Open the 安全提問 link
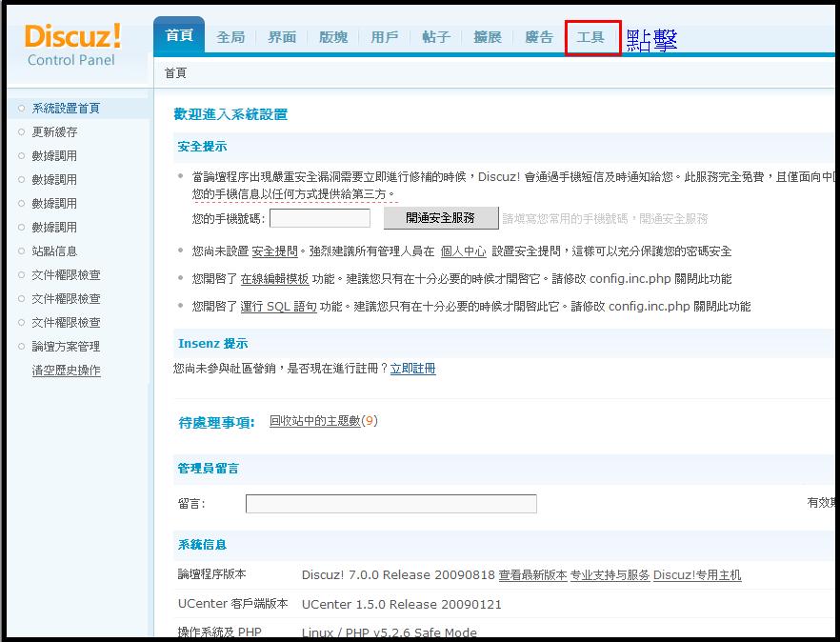Screen dimensions: 840x642 (x=274, y=251)
